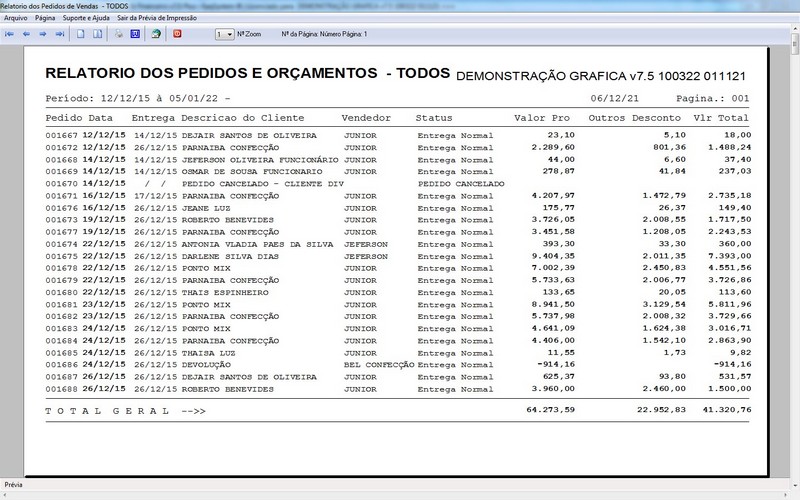
Task: Click vendor JEFERSON in row 001674
Action: [366, 244]
